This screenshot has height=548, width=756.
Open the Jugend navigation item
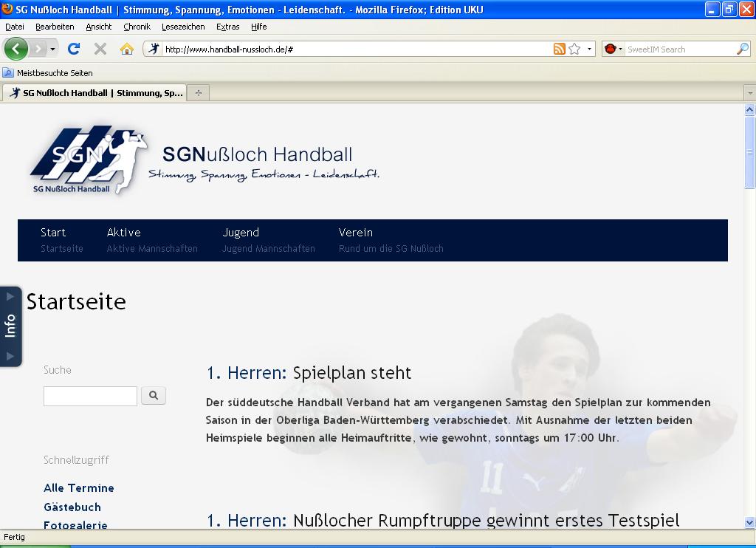[x=241, y=233]
